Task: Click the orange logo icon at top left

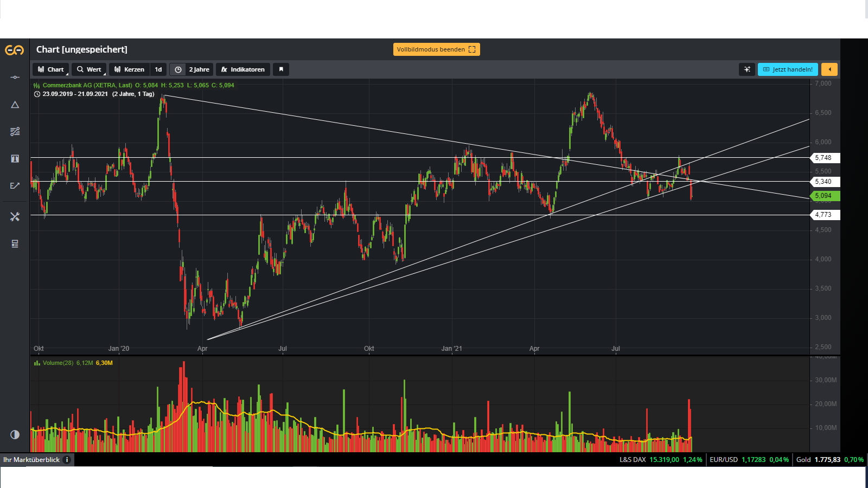Action: (x=15, y=50)
